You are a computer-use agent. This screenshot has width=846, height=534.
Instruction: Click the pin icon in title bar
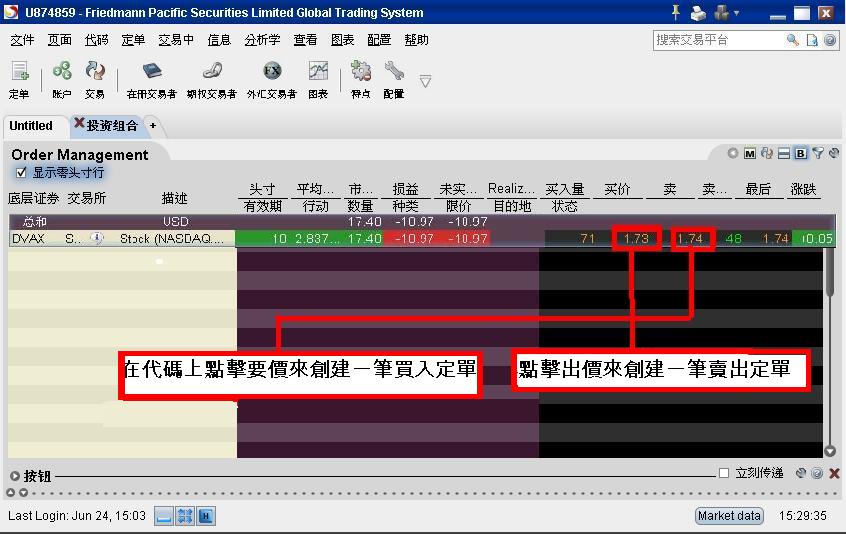pos(675,13)
